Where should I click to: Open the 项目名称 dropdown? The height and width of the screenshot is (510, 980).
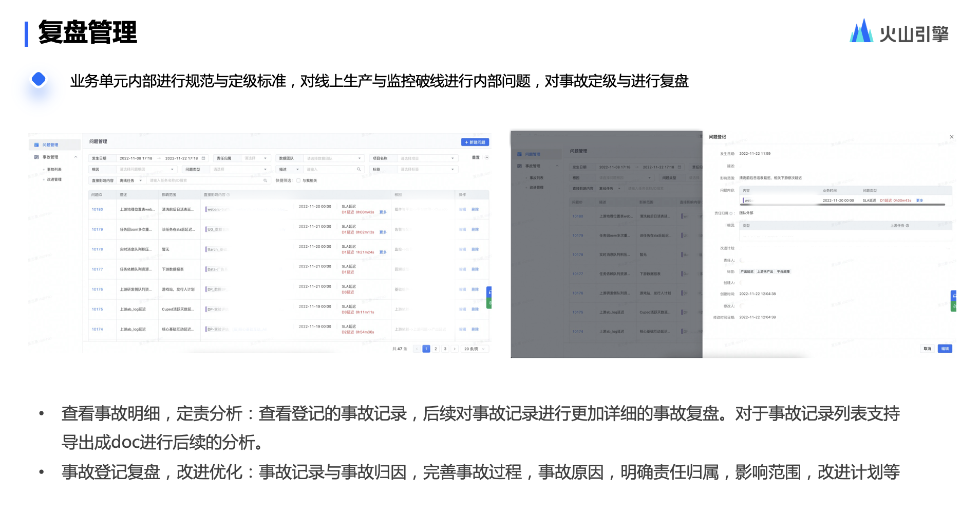pos(427,158)
